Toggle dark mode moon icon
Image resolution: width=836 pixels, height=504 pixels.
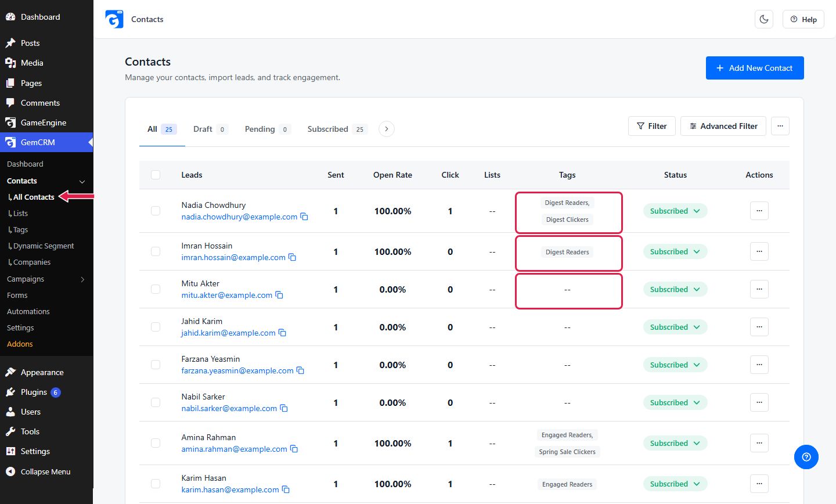point(764,19)
